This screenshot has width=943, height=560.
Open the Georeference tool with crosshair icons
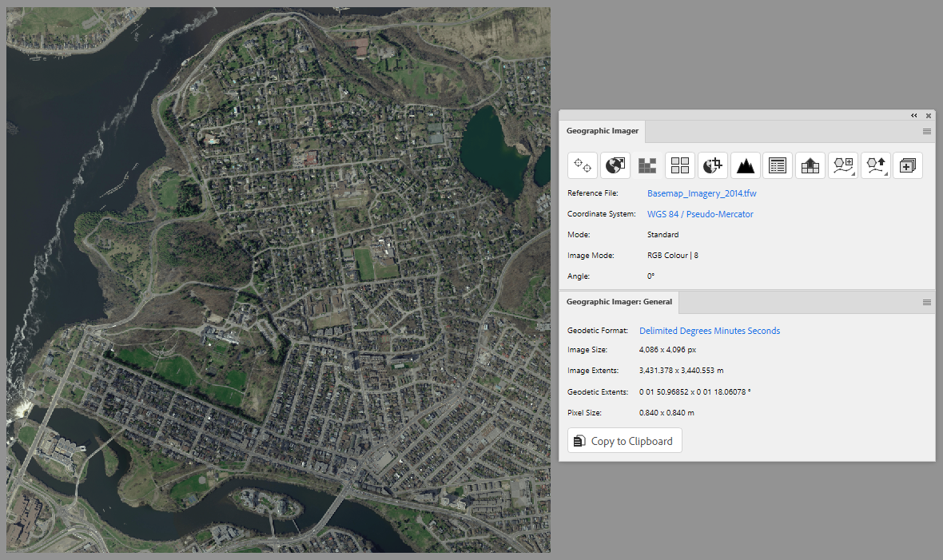pyautogui.click(x=582, y=165)
